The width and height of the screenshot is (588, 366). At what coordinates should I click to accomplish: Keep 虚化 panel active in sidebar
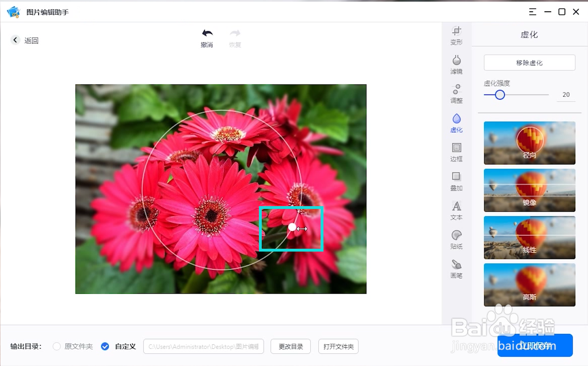click(x=456, y=123)
